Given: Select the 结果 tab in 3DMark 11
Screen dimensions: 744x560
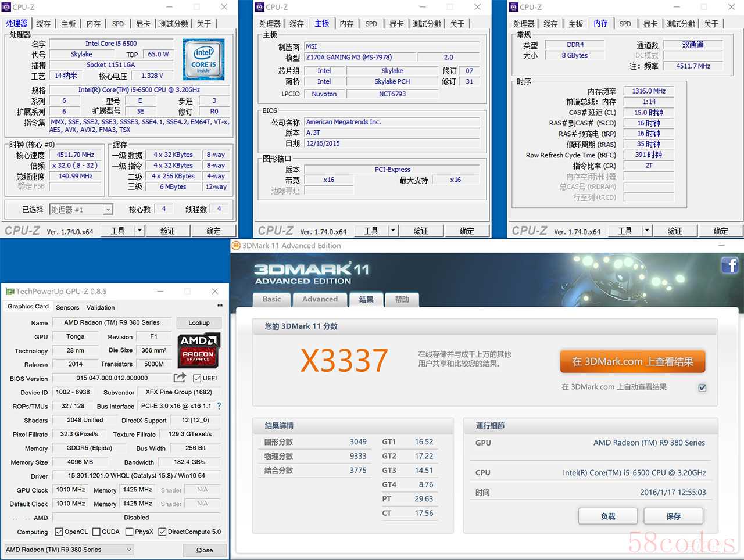Looking at the screenshot, I should pyautogui.click(x=366, y=299).
